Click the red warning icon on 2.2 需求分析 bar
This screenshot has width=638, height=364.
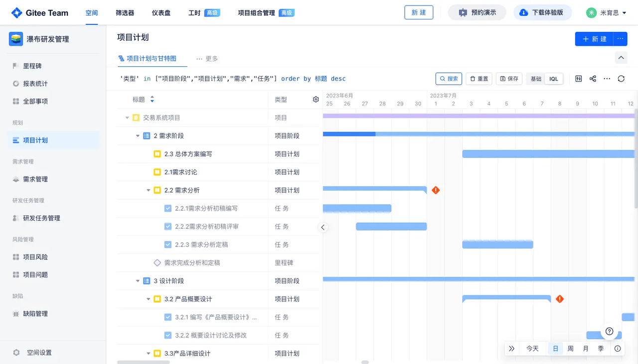click(x=436, y=190)
